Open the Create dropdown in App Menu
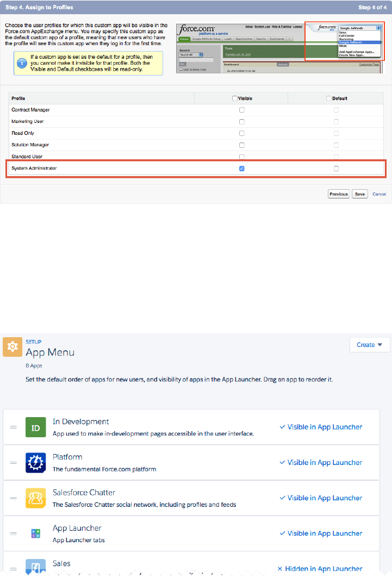The image size is (392, 577). [369, 345]
